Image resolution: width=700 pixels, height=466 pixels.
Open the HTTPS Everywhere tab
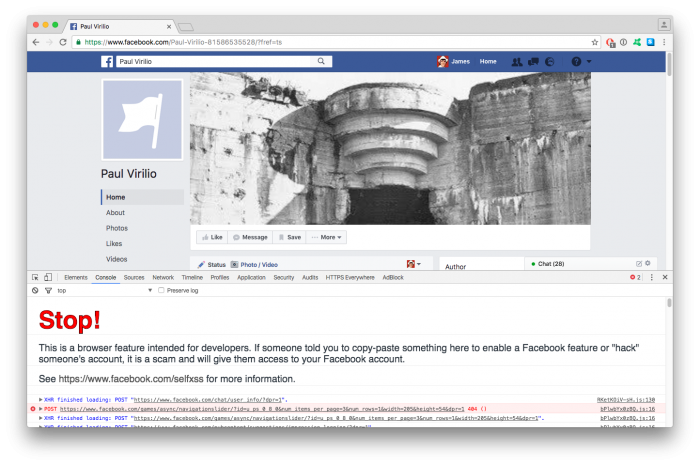coord(350,277)
